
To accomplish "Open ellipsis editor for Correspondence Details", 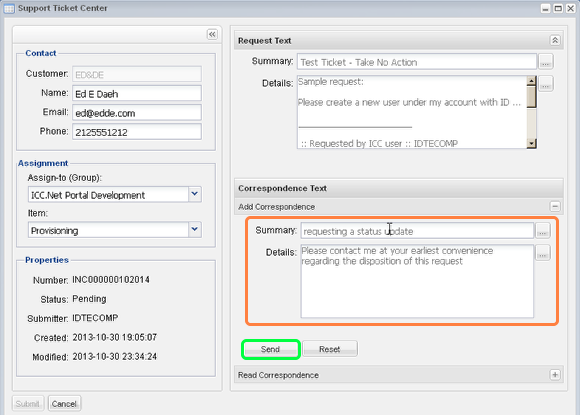I will (542, 253).
